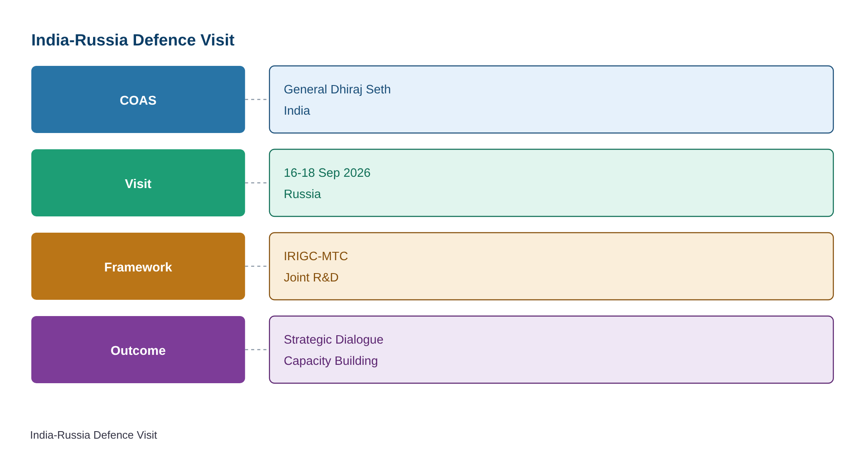Viewport: 868px width, 462px height.
Task: Click the India-Russia Defence Visit heading
Action: [x=133, y=40]
